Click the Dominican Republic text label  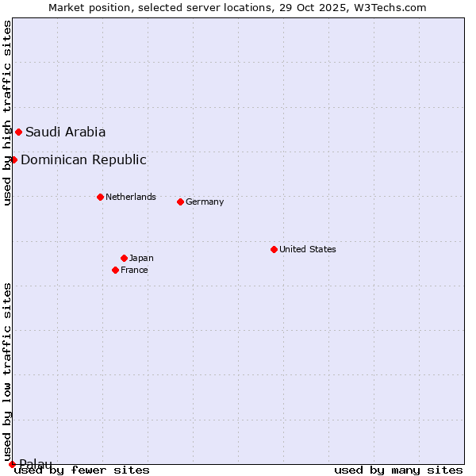(83, 159)
